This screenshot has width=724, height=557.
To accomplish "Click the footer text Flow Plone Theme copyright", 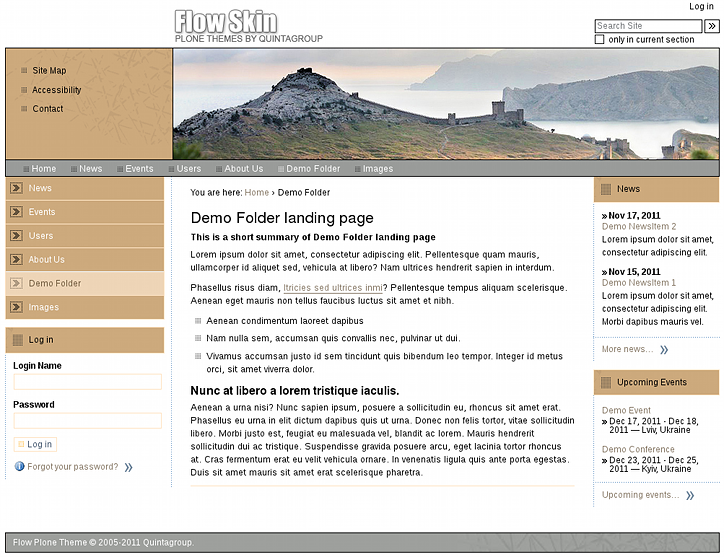I will coord(103,543).
